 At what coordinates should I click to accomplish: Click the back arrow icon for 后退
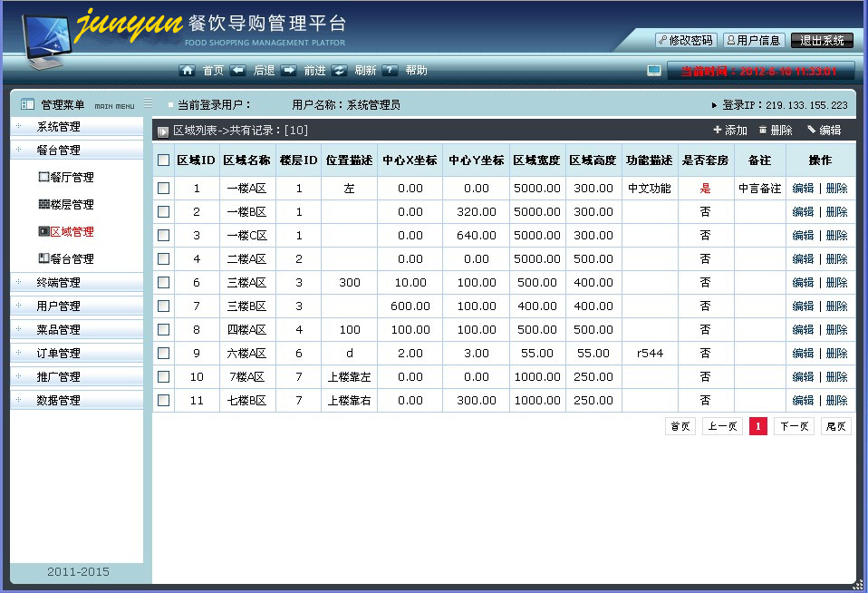(x=238, y=71)
